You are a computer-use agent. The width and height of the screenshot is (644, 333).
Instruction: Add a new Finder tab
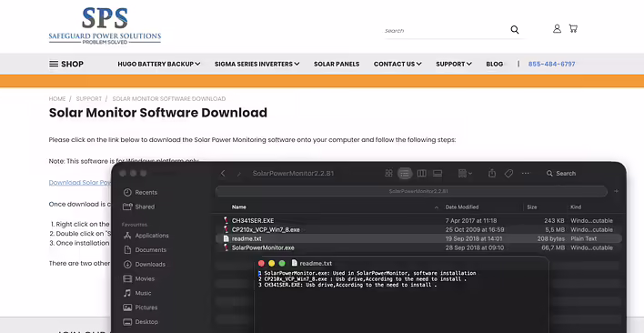(616, 191)
